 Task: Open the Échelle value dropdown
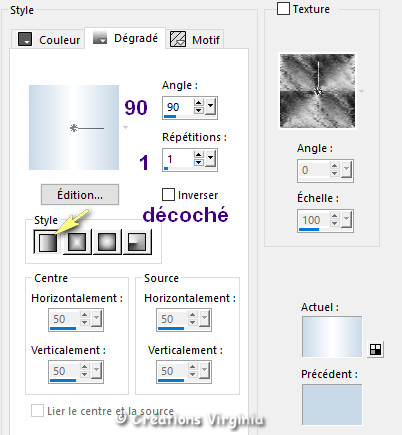[x=347, y=220]
